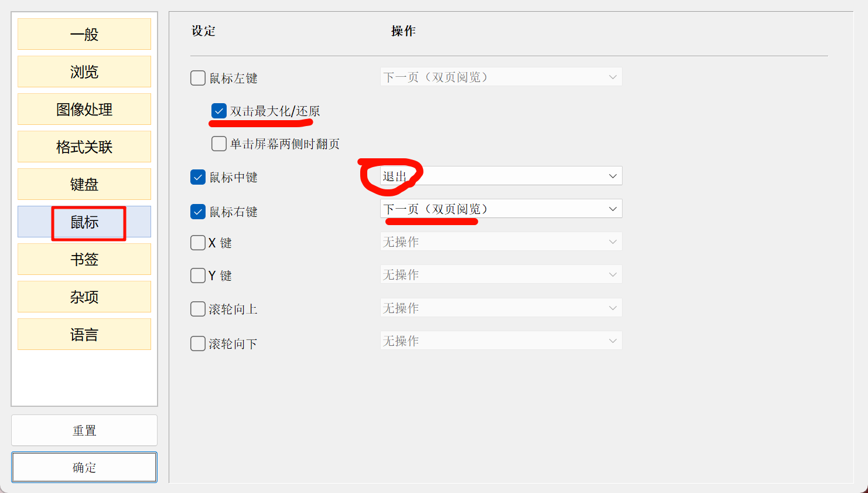Viewport: 868px width, 493px height.
Task: Switch to the 杂项 settings page
Action: click(x=84, y=297)
